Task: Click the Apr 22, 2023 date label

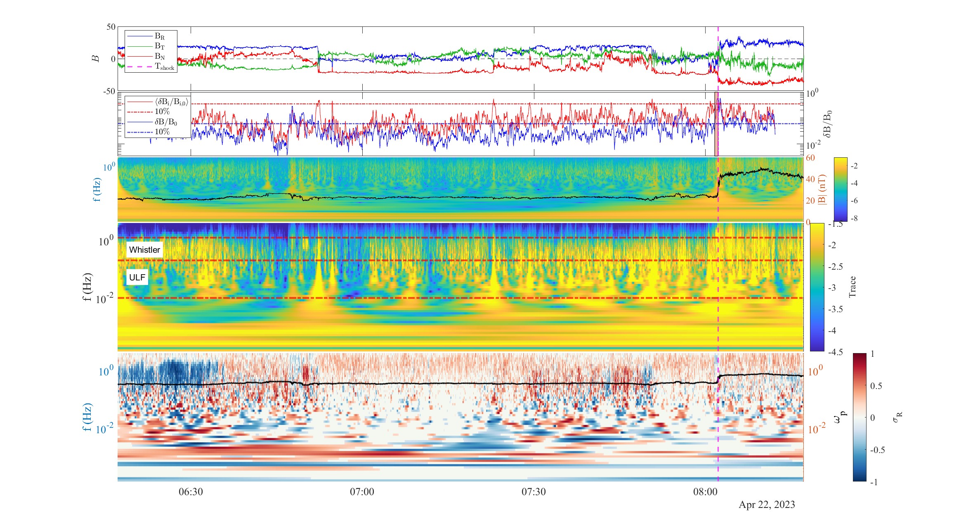Action: [767, 505]
